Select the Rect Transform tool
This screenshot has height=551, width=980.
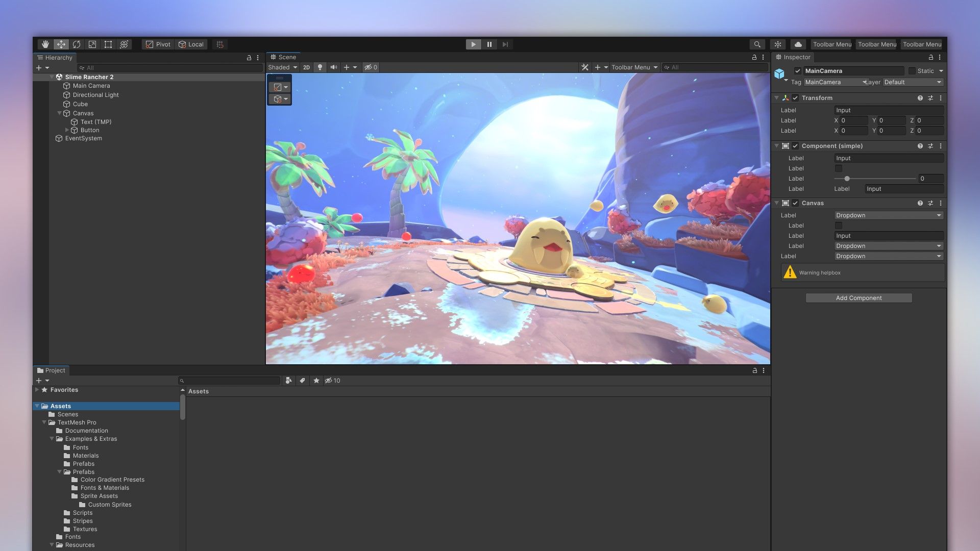pos(107,44)
